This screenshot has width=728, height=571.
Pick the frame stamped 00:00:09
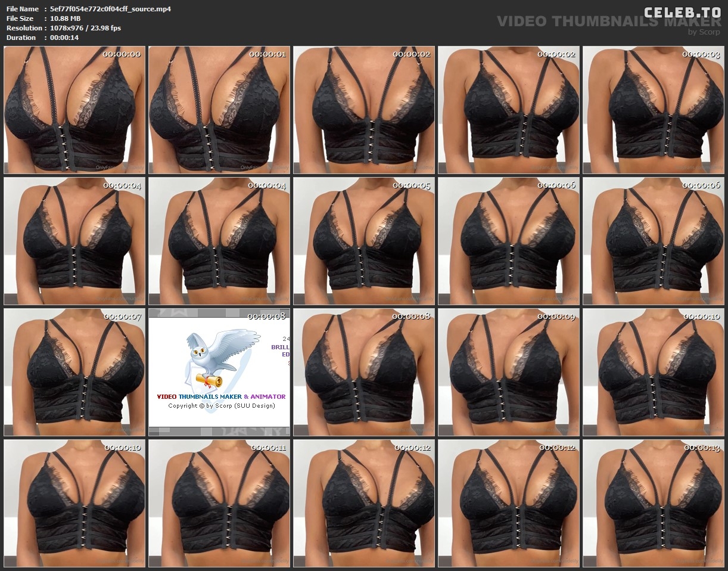point(509,373)
